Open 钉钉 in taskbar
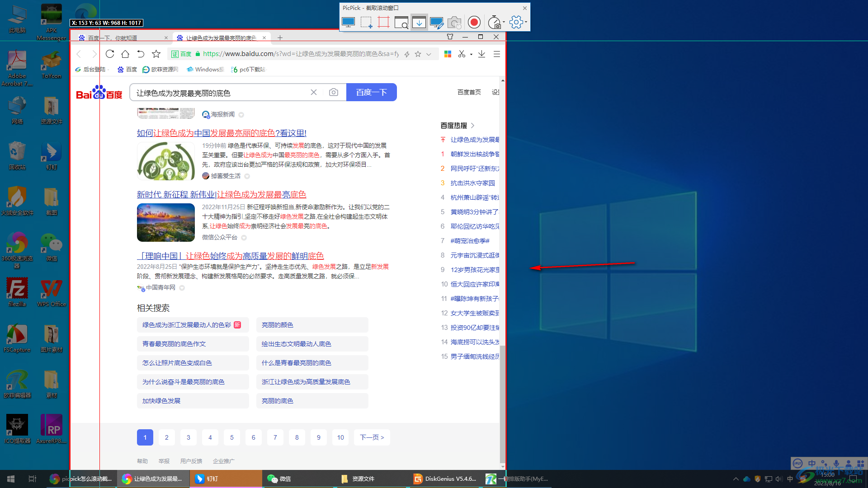 tap(226, 479)
